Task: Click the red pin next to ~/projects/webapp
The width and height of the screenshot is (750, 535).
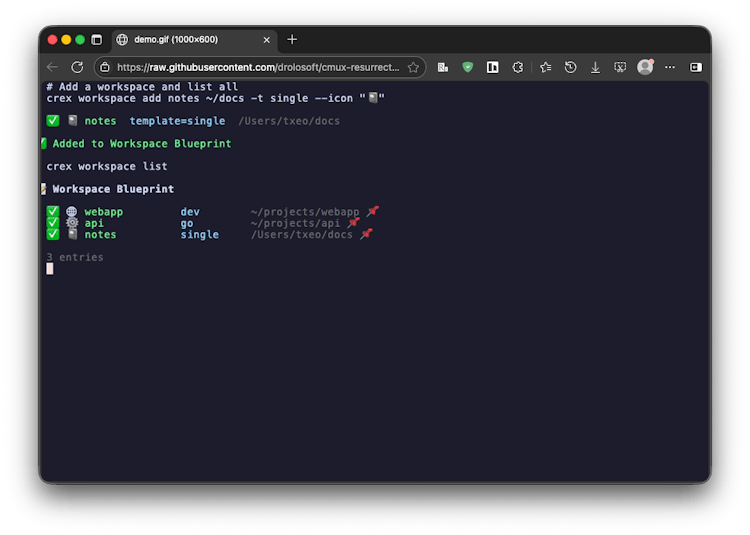Action: pos(372,212)
